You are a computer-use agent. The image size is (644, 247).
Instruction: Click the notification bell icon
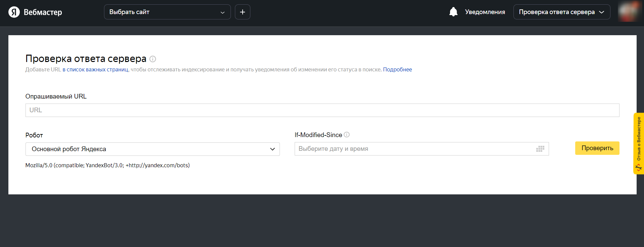click(x=453, y=12)
